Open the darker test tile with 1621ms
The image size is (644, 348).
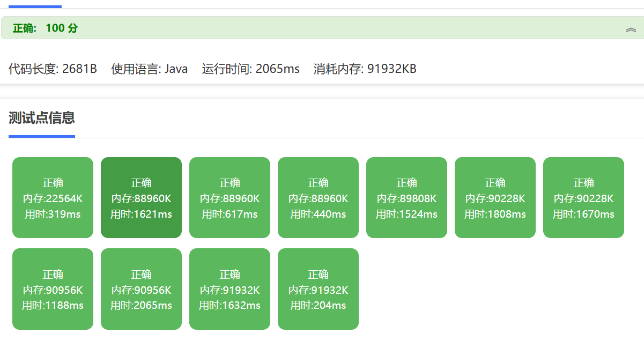[x=141, y=197]
